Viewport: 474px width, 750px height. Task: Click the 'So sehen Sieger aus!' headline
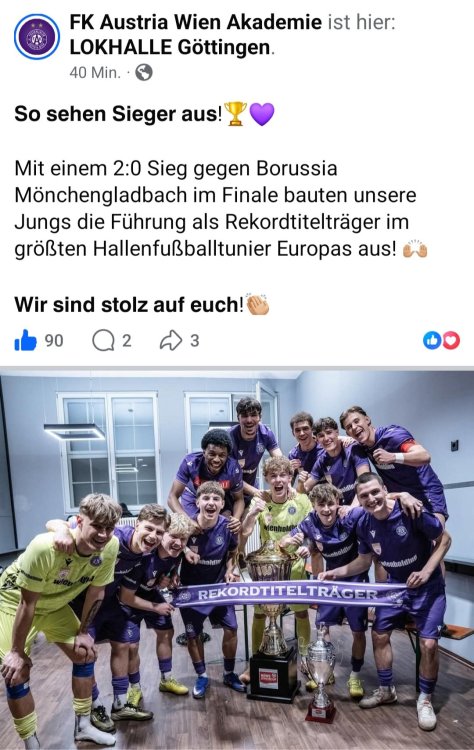pos(119,114)
